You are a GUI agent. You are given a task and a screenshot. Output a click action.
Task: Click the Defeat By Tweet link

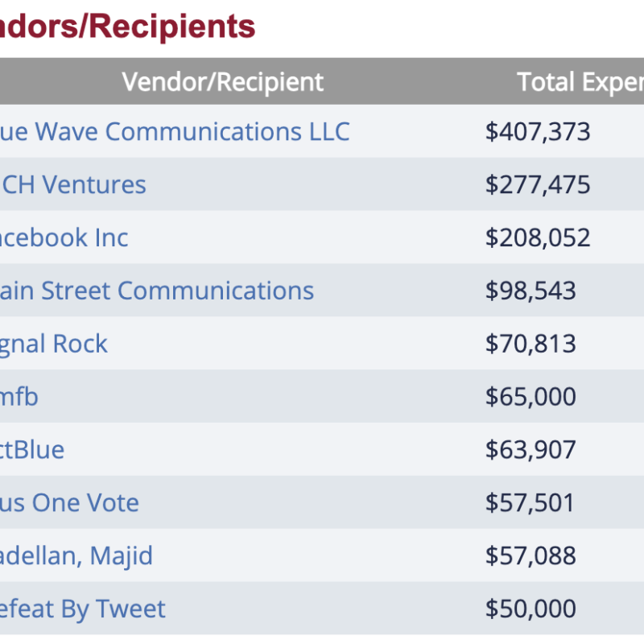point(83,609)
